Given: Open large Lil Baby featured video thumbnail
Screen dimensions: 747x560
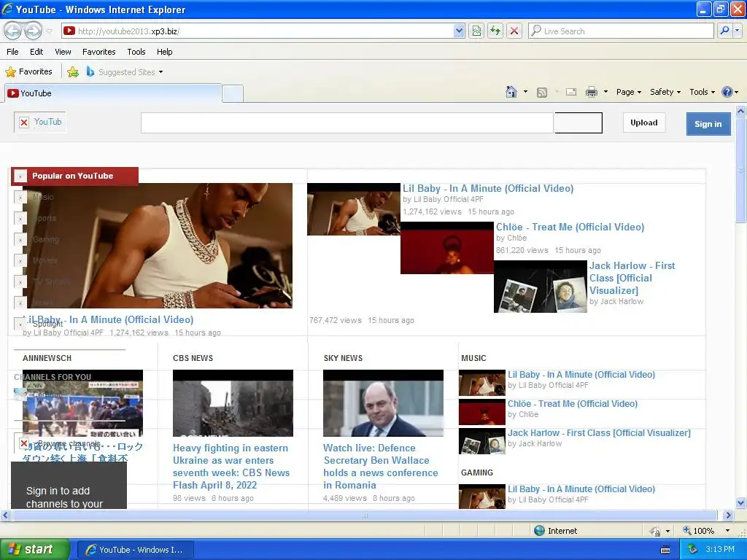Looking at the screenshot, I should click(158, 246).
